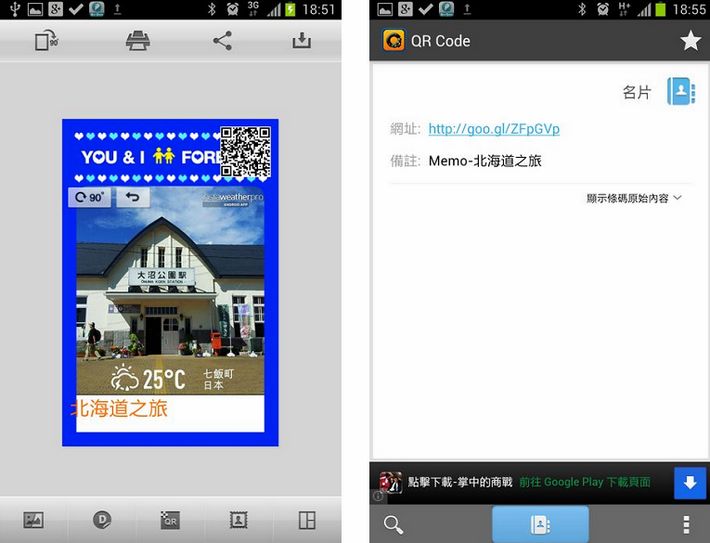Tap the USB icon in left status bar

pyautogui.click(x=14, y=9)
